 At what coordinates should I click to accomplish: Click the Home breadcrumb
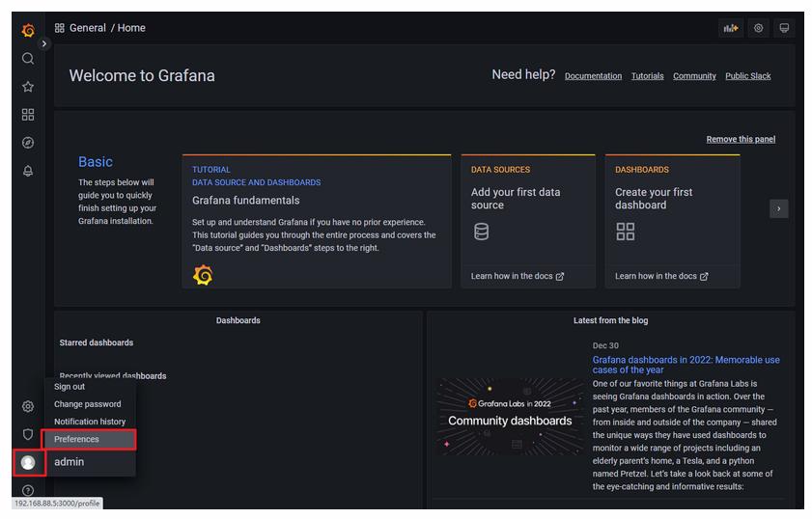click(131, 28)
